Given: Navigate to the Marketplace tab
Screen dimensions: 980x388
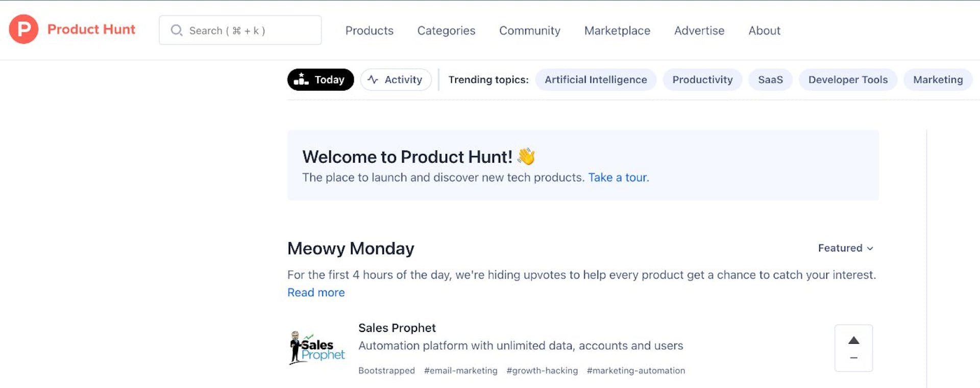Looking at the screenshot, I should pyautogui.click(x=617, y=31).
